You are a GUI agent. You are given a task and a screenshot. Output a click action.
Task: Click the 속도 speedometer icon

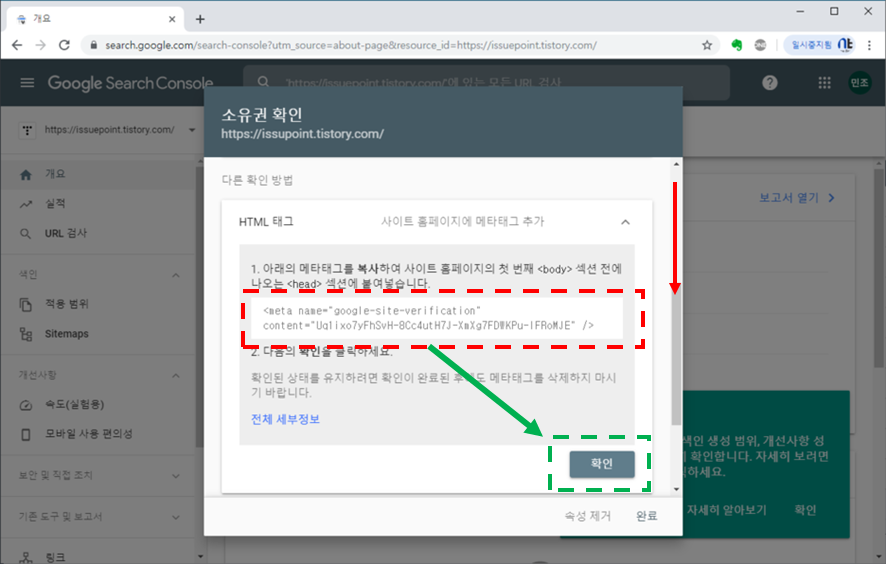[26, 405]
